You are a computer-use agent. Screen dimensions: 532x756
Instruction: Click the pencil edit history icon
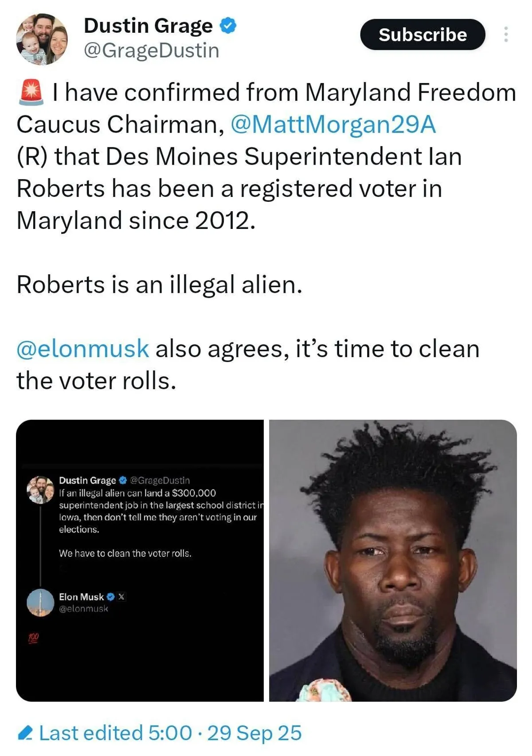pyautogui.click(x=25, y=733)
